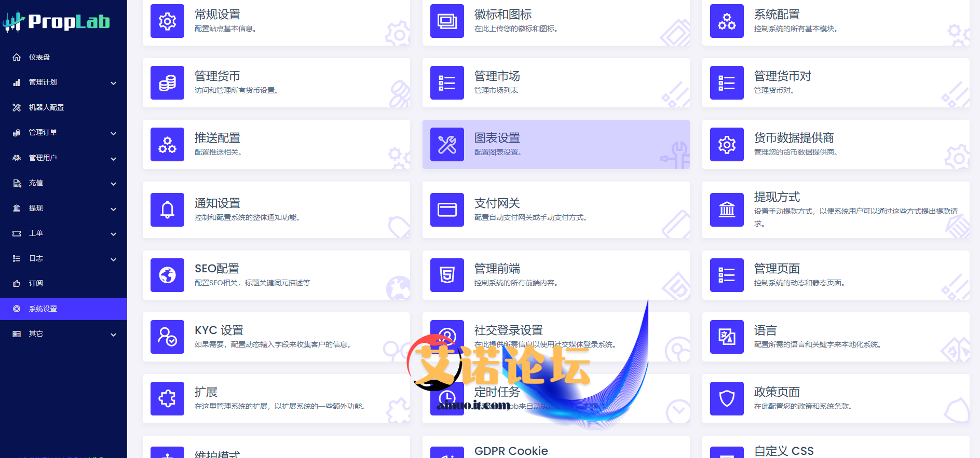Click the 工单 ticket sidebar icon
Viewport: 980px width, 458px height.
[17, 233]
